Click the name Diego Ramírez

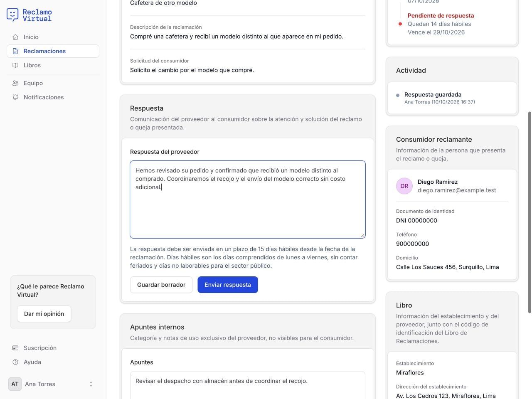[438, 182]
